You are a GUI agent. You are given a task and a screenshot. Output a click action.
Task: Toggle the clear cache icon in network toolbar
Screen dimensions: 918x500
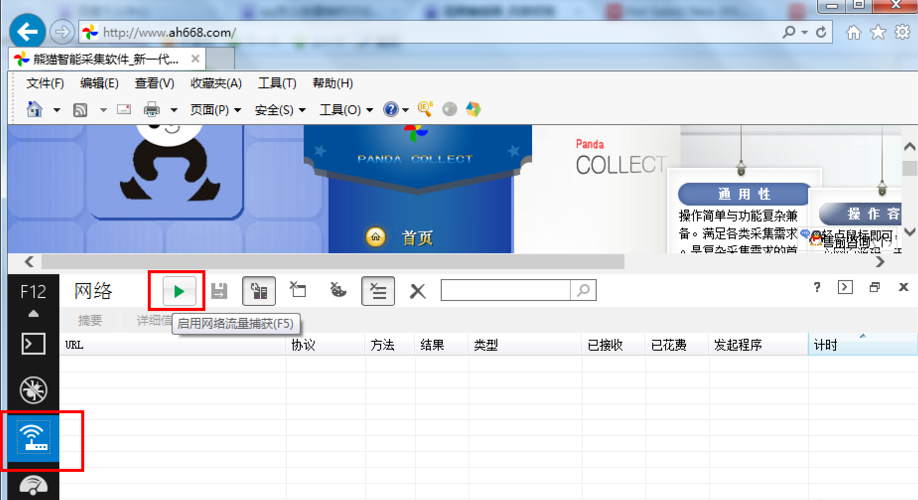click(x=298, y=291)
